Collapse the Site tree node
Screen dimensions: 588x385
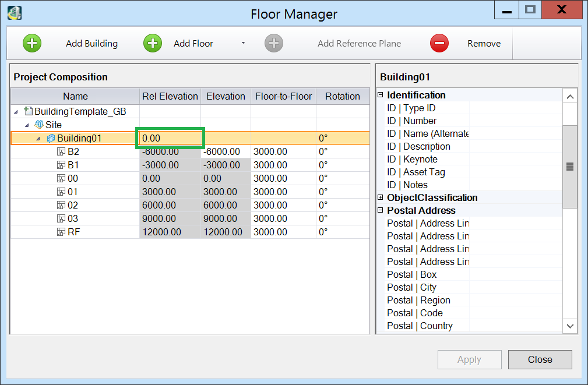27,125
